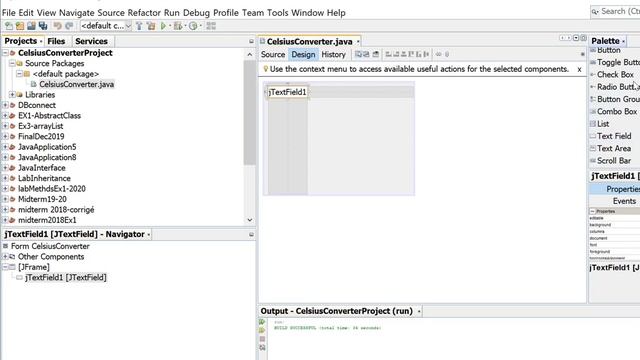Switch to the Files tab
Image resolution: width=640 pixels, height=360 pixels.
click(x=56, y=41)
